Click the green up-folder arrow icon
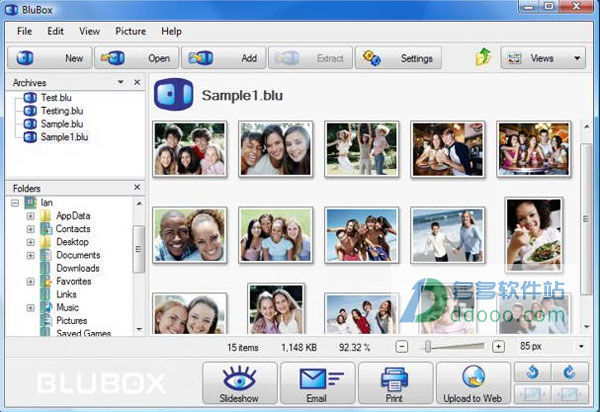Image resolution: width=600 pixels, height=412 pixels. [x=484, y=57]
